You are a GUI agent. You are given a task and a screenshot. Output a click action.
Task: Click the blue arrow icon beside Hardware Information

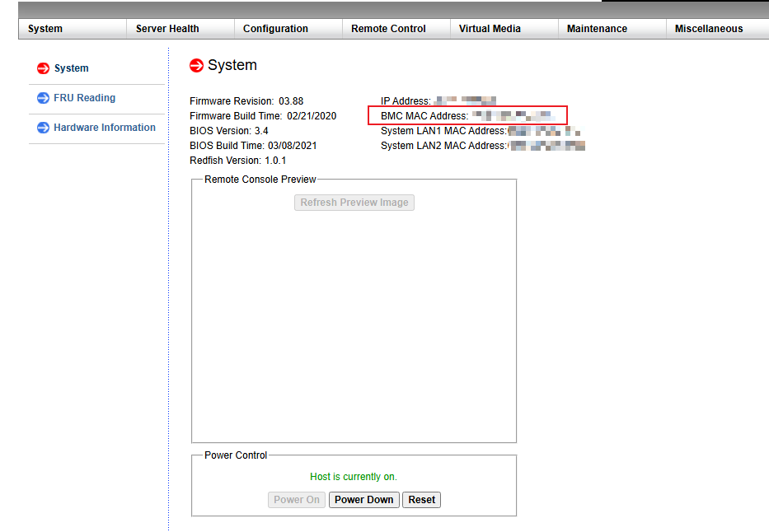44,128
